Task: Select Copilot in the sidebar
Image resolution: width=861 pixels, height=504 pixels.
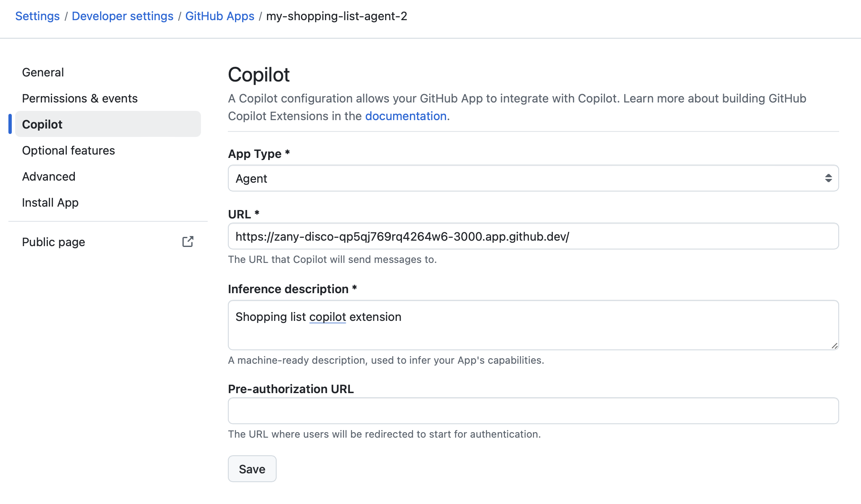Action: [x=42, y=125]
